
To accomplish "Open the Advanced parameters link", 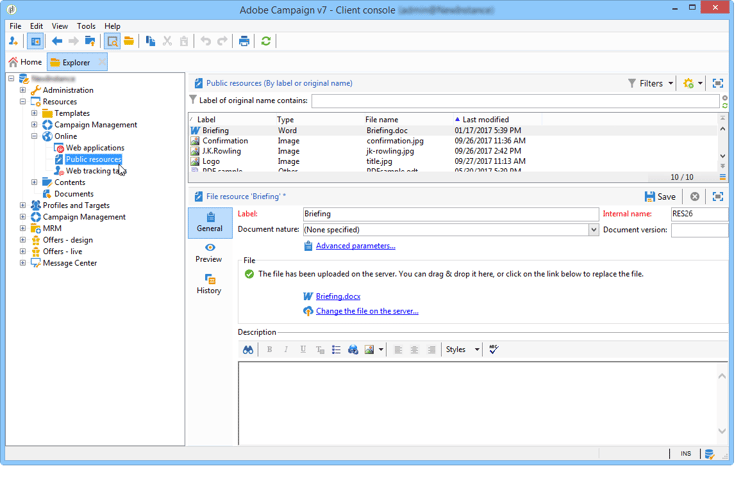I will pos(355,246).
